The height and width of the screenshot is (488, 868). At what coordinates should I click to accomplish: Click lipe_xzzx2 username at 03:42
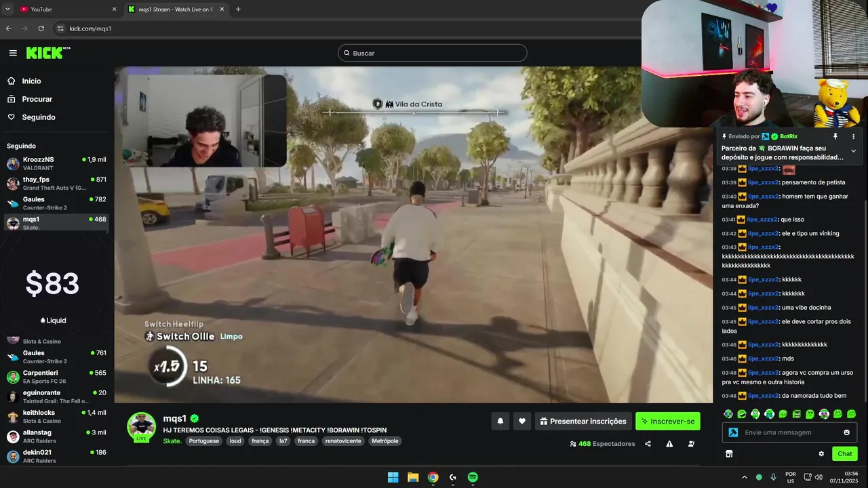pyautogui.click(x=762, y=233)
